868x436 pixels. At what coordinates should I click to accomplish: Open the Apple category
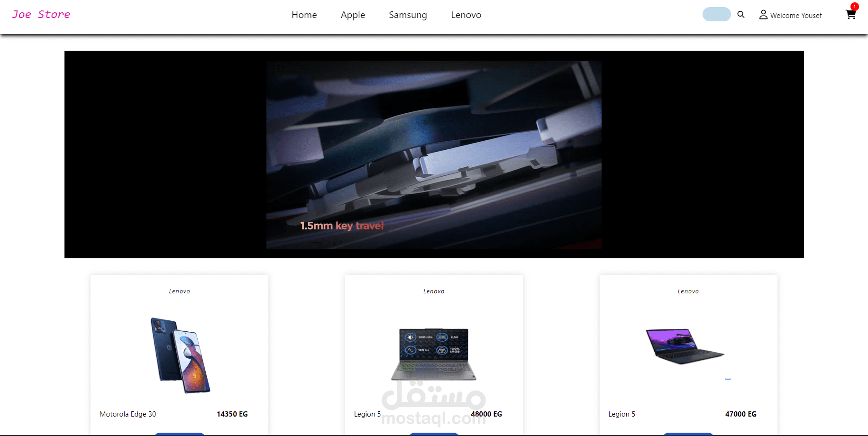[353, 15]
